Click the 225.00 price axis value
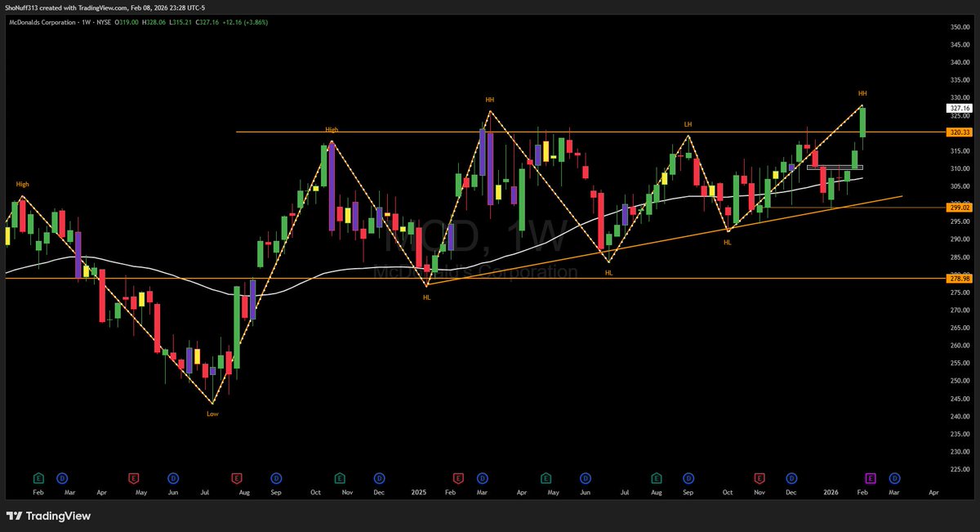 (959, 469)
